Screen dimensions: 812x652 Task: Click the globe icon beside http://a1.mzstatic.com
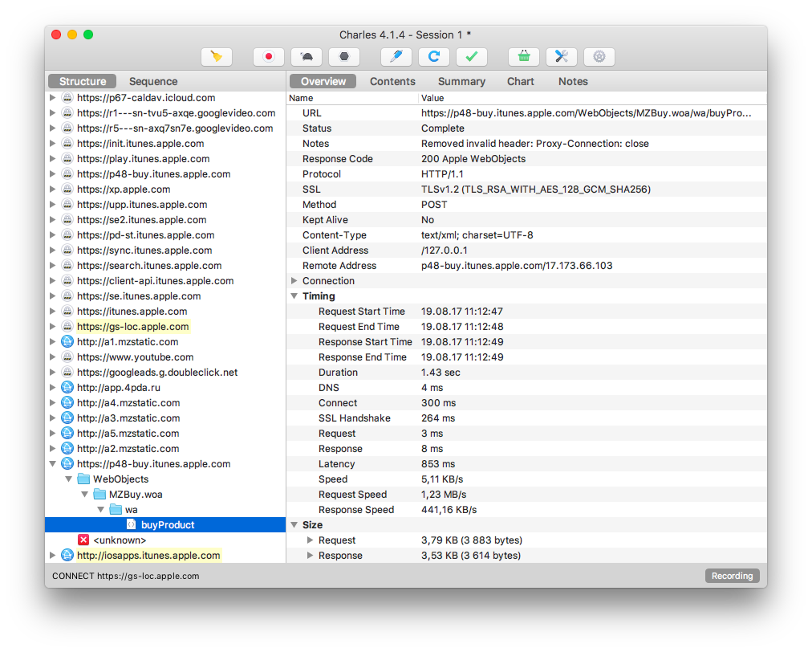[x=67, y=342]
